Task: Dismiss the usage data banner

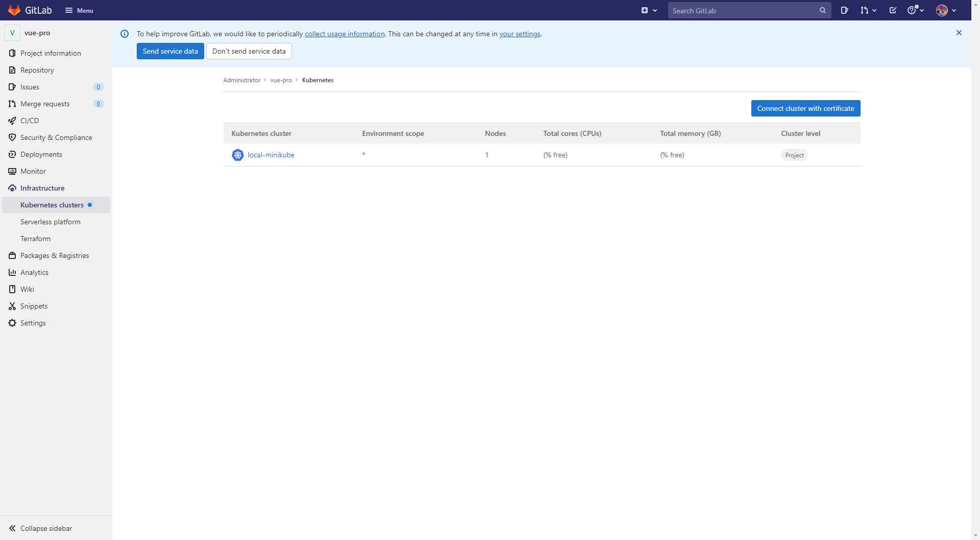Action: click(x=959, y=33)
